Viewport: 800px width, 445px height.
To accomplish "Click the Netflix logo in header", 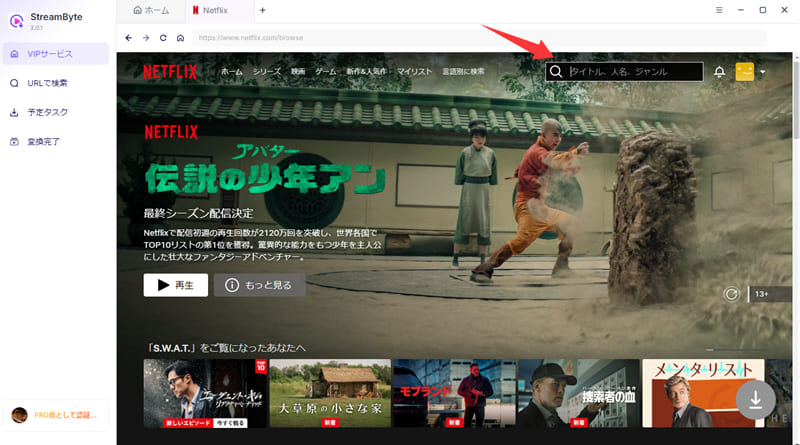I will click(170, 72).
